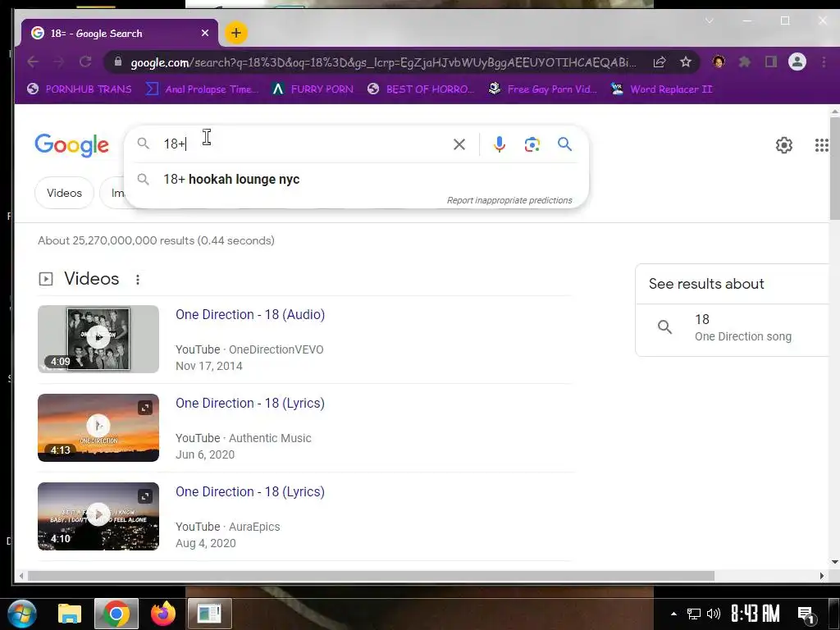Open the Extensions puzzle icon

coord(745,62)
